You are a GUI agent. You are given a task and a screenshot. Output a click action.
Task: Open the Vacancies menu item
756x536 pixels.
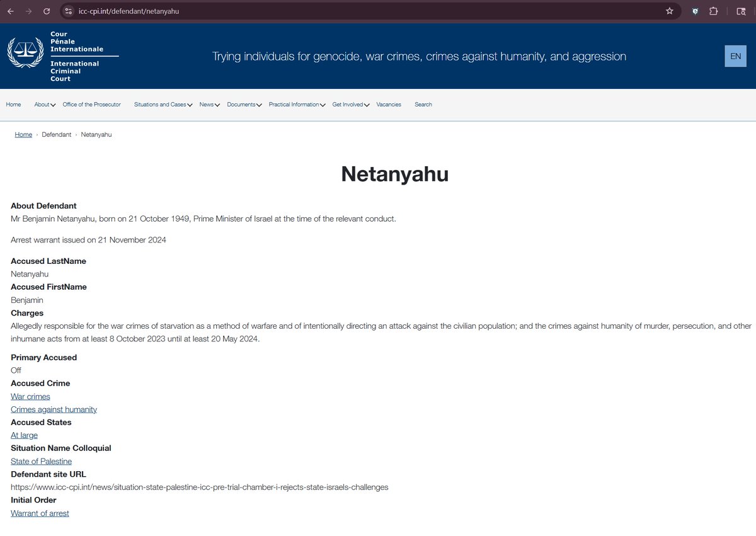point(389,105)
